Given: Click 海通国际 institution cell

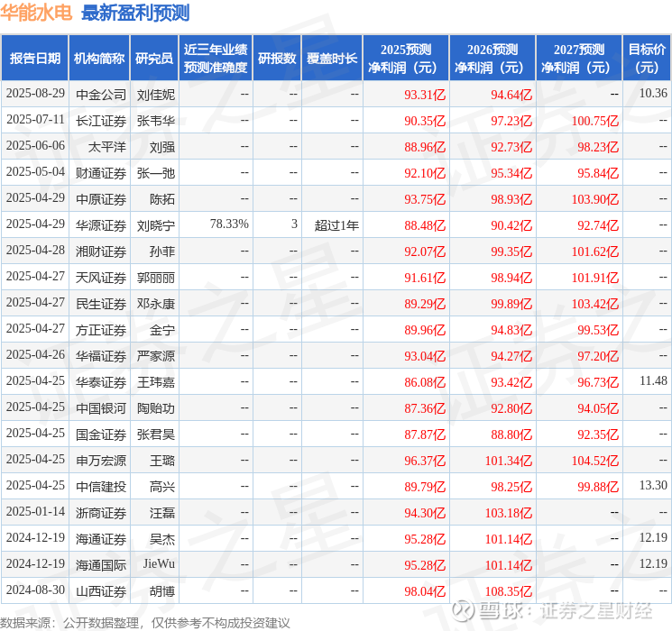Looking at the screenshot, I should coord(101,565).
